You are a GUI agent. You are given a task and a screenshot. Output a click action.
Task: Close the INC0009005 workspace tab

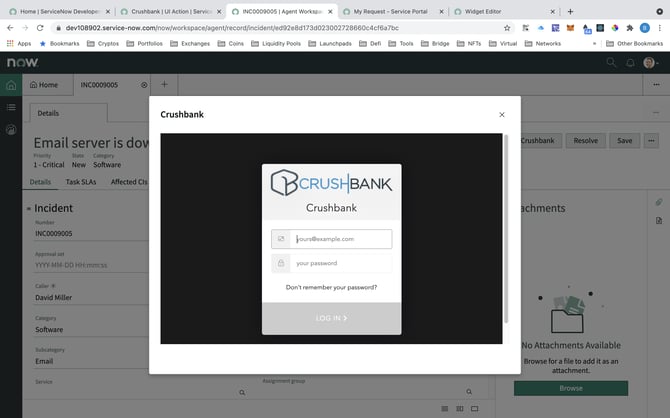click(144, 85)
